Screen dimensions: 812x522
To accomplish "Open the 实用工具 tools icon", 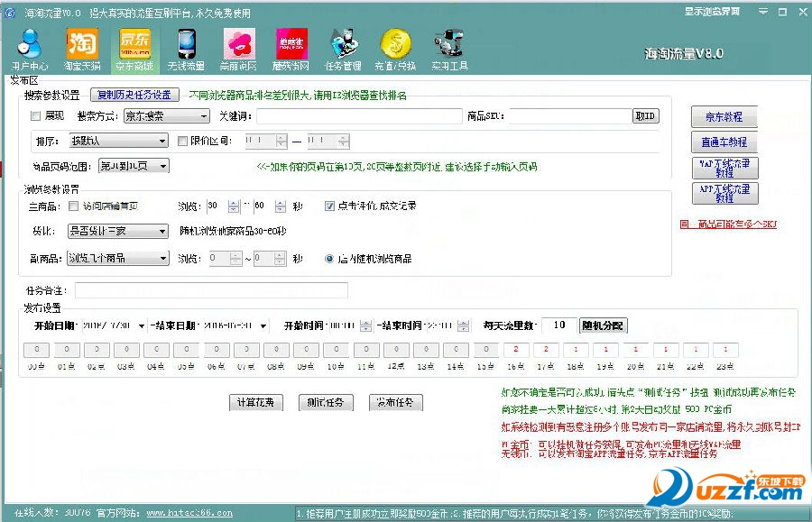I will click(449, 50).
